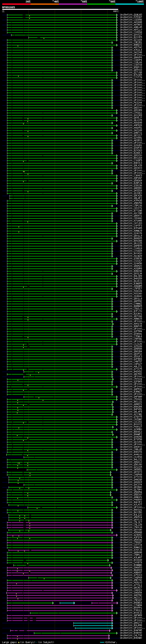The image size is (146, 644).
Task: Click hit label UniRef100_B4FKM1
Action: click(x=131, y=409)
